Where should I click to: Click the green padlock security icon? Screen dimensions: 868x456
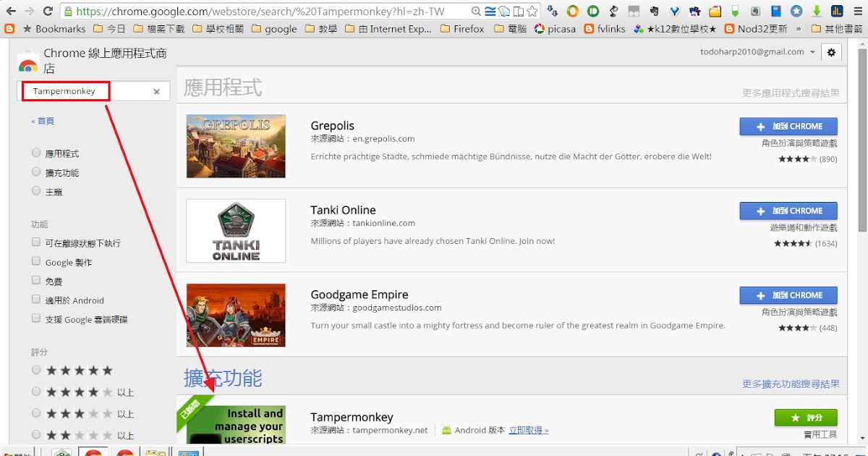pos(67,12)
